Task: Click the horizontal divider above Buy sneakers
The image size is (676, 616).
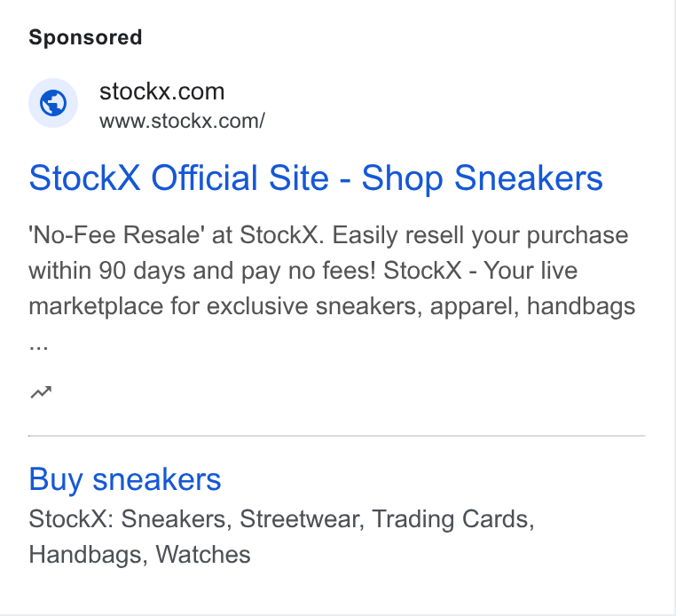Action: pos(337,436)
